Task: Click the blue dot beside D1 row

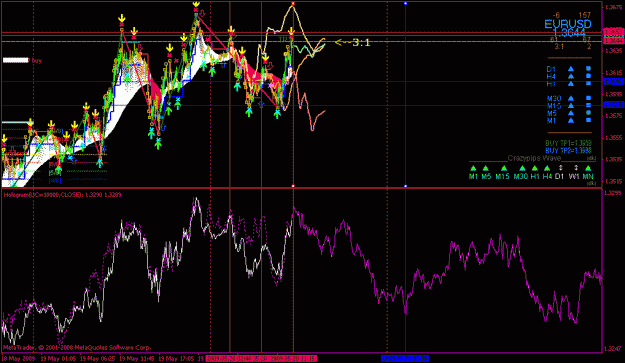Action: coord(588,69)
